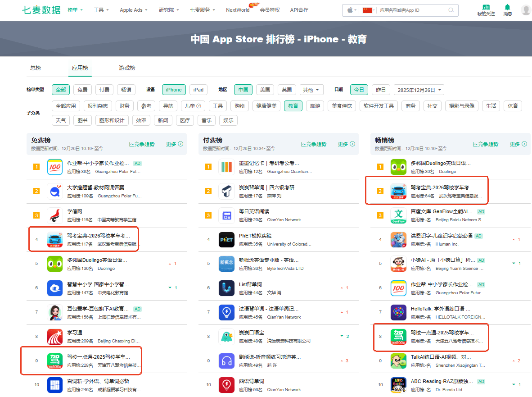Open the notification bell icon
Viewport: 532px width, 397px height.
507,7
